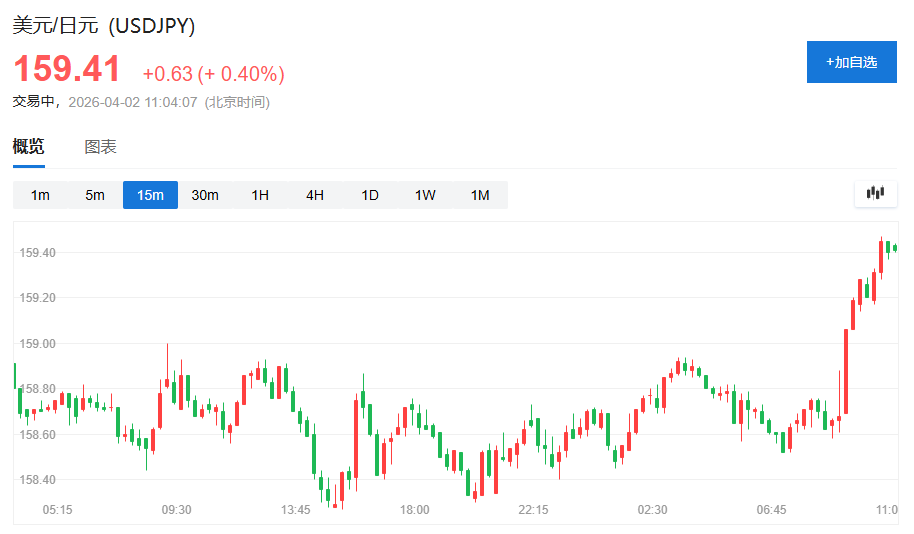Click the (北京时间) label
The width and height of the screenshot is (914, 534).
tap(237, 102)
